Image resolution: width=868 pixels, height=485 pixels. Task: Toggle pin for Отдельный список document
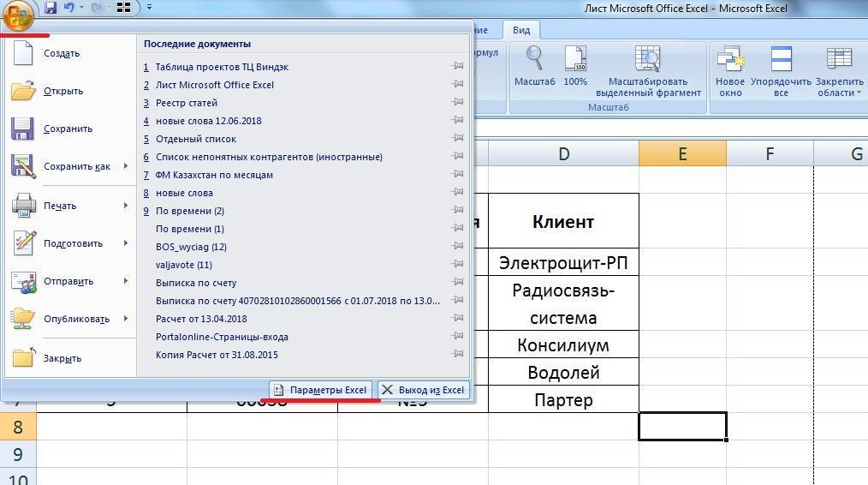click(x=458, y=139)
